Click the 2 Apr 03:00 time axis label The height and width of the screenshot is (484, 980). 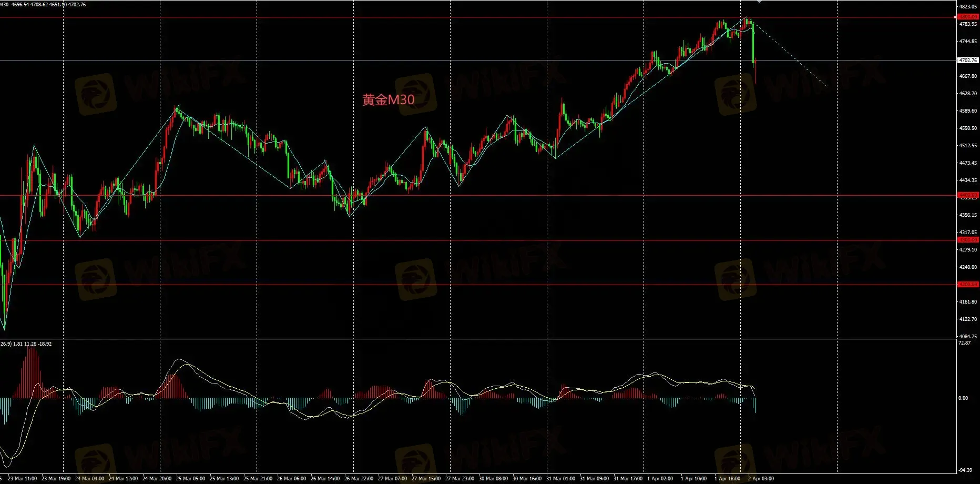(761, 479)
